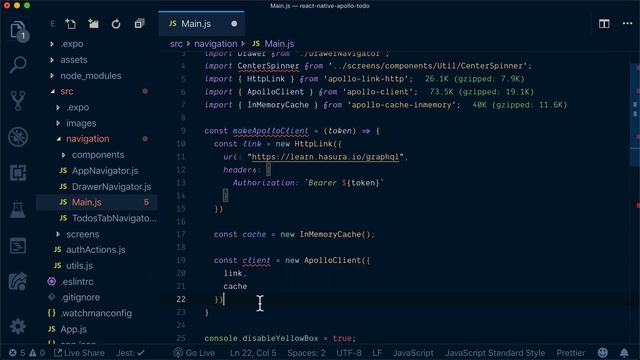Open the .gitignore file

(80, 297)
